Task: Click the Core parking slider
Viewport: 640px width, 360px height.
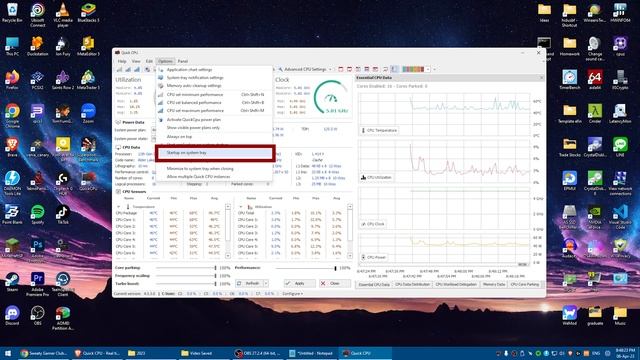Action: tap(186, 268)
